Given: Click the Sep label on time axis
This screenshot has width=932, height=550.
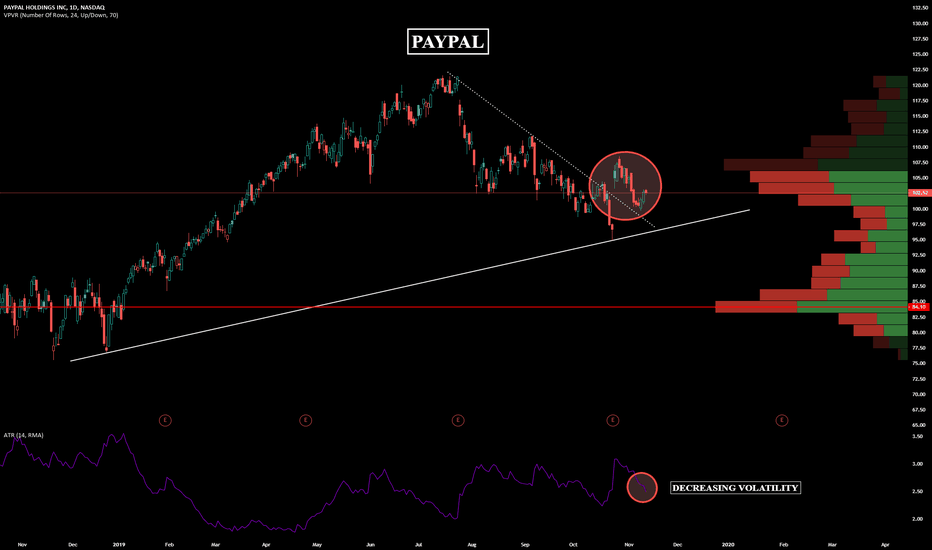Looking at the screenshot, I should [x=525, y=544].
